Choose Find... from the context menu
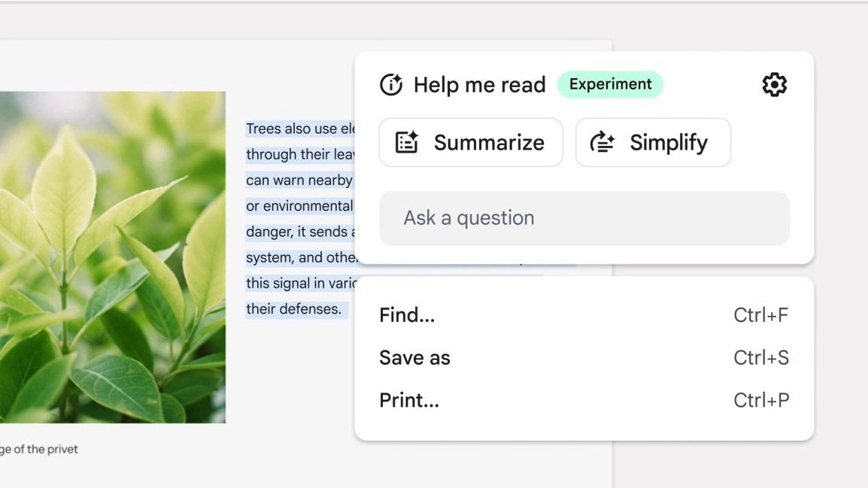This screenshot has height=488, width=868. (x=407, y=315)
